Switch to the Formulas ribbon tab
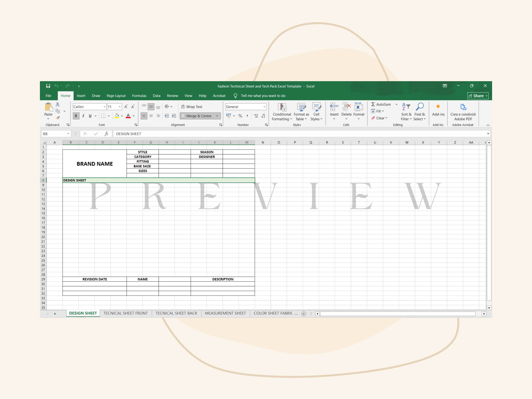The width and height of the screenshot is (532, 399). click(x=139, y=96)
